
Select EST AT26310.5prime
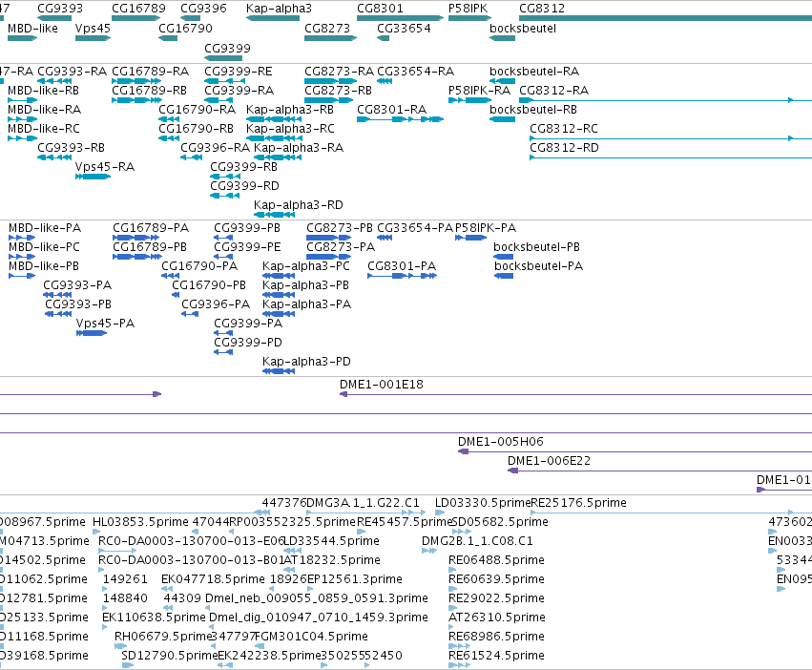[x=496, y=618]
